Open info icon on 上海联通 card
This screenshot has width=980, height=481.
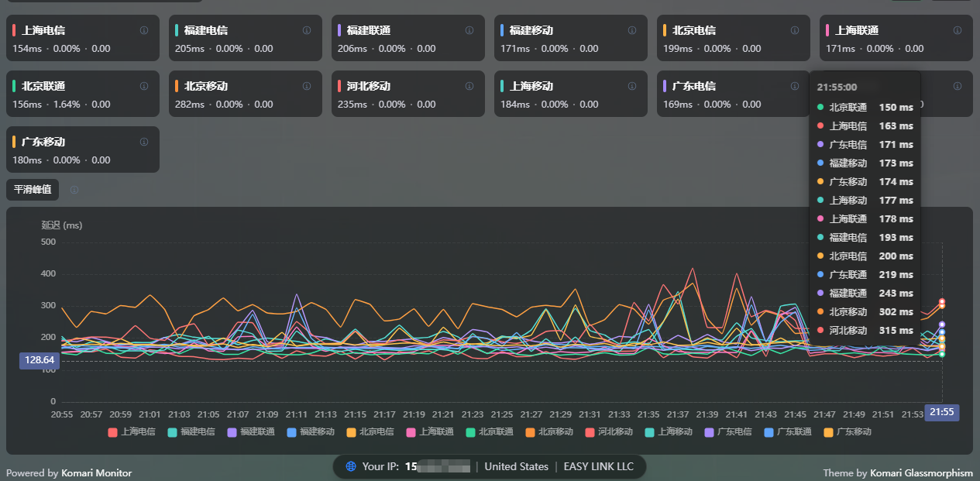pos(958,30)
